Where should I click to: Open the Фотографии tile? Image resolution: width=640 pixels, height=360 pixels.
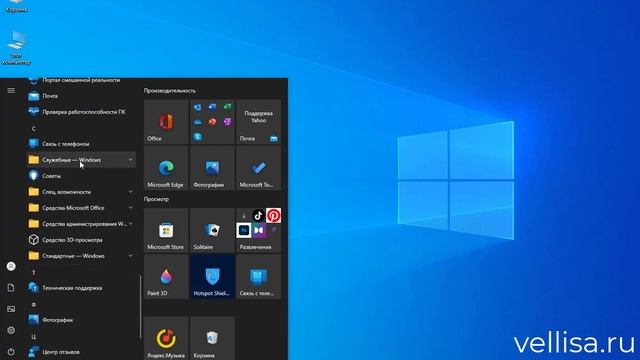click(212, 168)
